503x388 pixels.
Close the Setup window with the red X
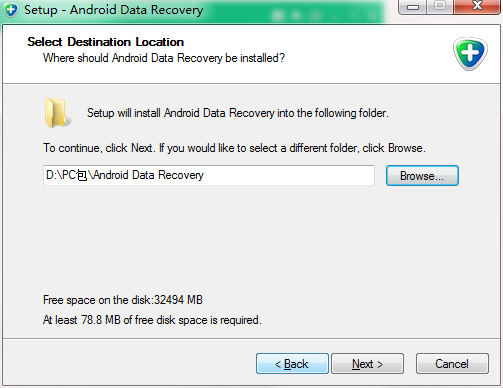click(x=477, y=7)
